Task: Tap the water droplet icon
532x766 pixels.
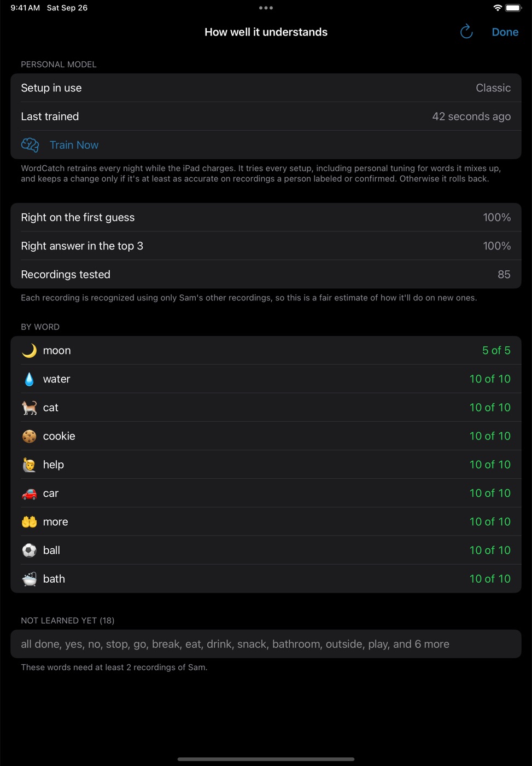Action: click(x=30, y=379)
